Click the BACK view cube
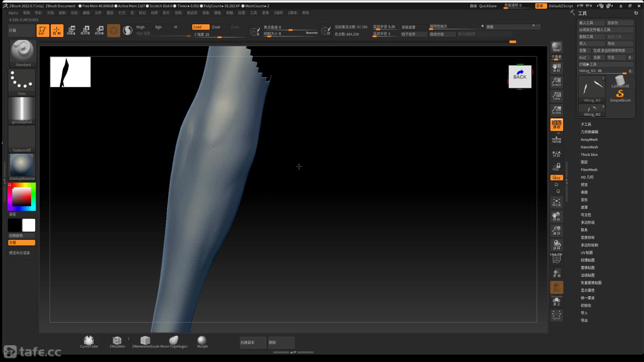The height and width of the screenshot is (362, 644). 520,77
